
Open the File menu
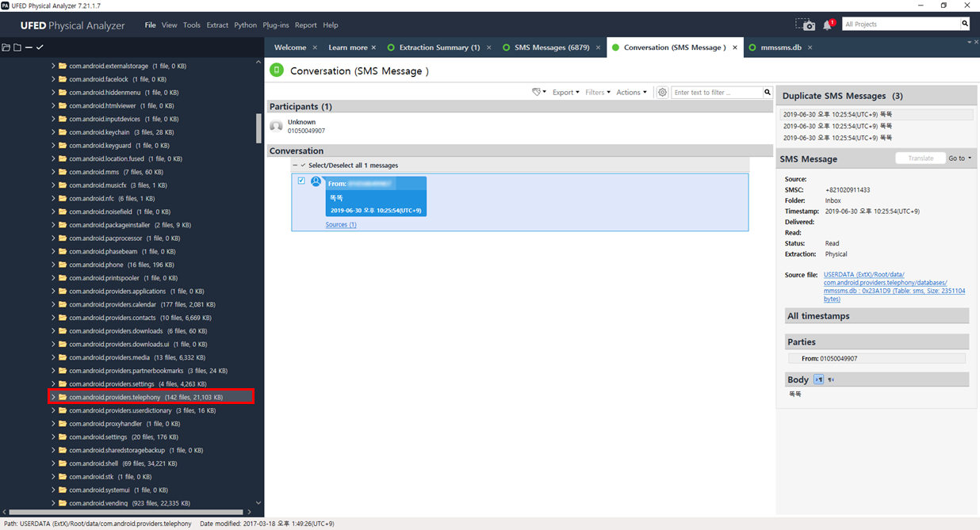click(x=151, y=25)
